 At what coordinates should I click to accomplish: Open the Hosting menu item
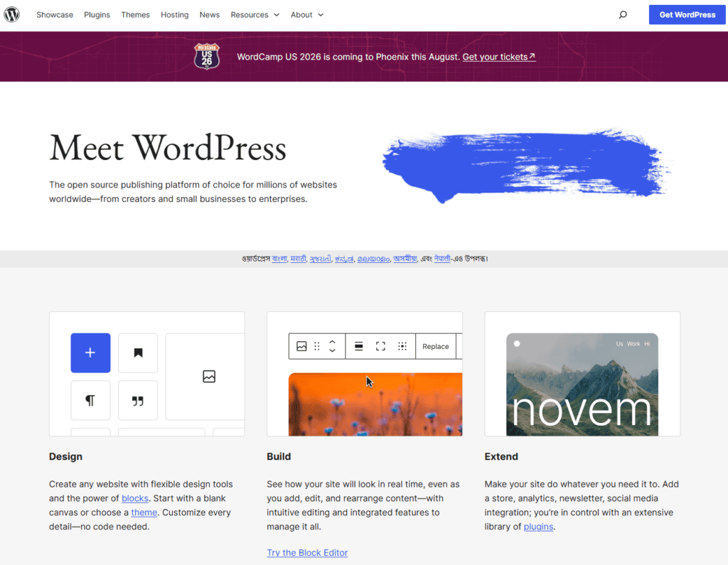pos(175,15)
